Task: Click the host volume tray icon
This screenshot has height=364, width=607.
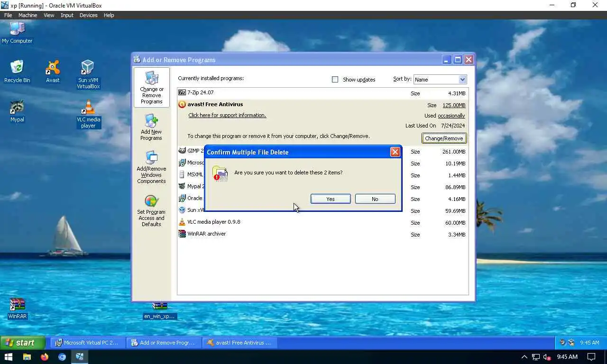Action: [x=547, y=357]
